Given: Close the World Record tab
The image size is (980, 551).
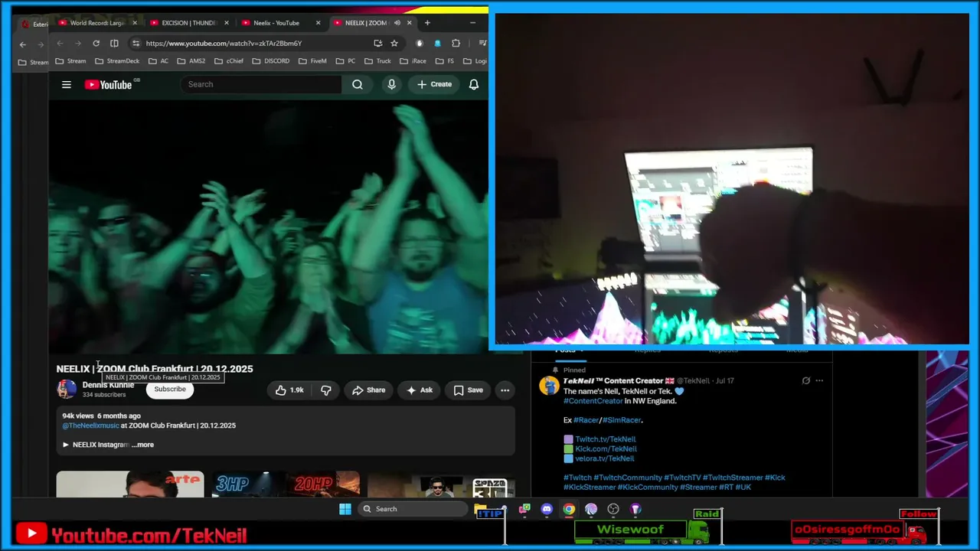Looking at the screenshot, I should 135,23.
